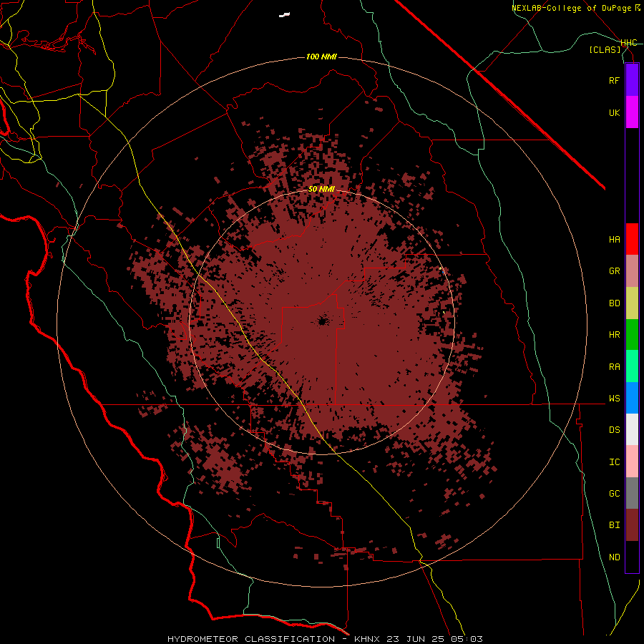
Task: Click the ND legend label
Action: tap(614, 557)
